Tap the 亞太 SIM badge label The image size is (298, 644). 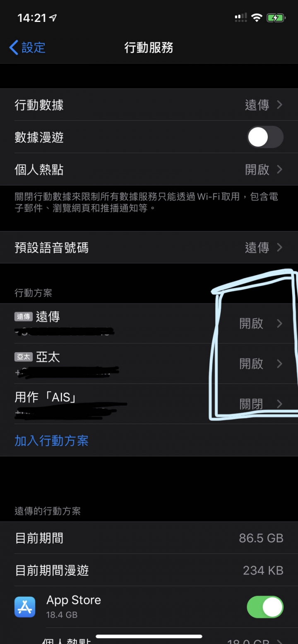pos(24,357)
